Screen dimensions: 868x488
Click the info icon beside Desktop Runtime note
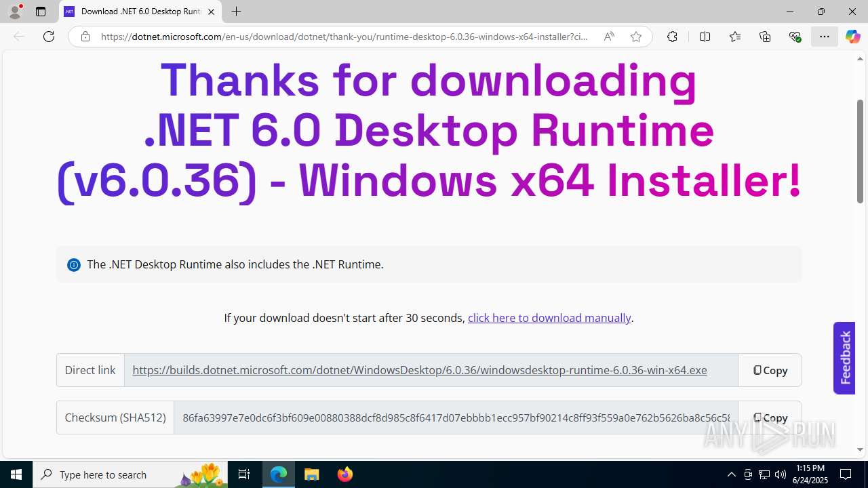coord(74,265)
